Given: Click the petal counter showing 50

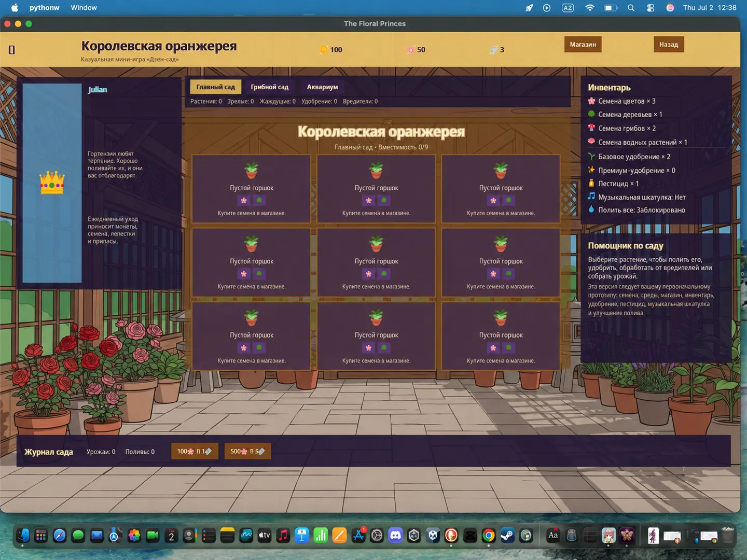Looking at the screenshot, I should click(416, 50).
